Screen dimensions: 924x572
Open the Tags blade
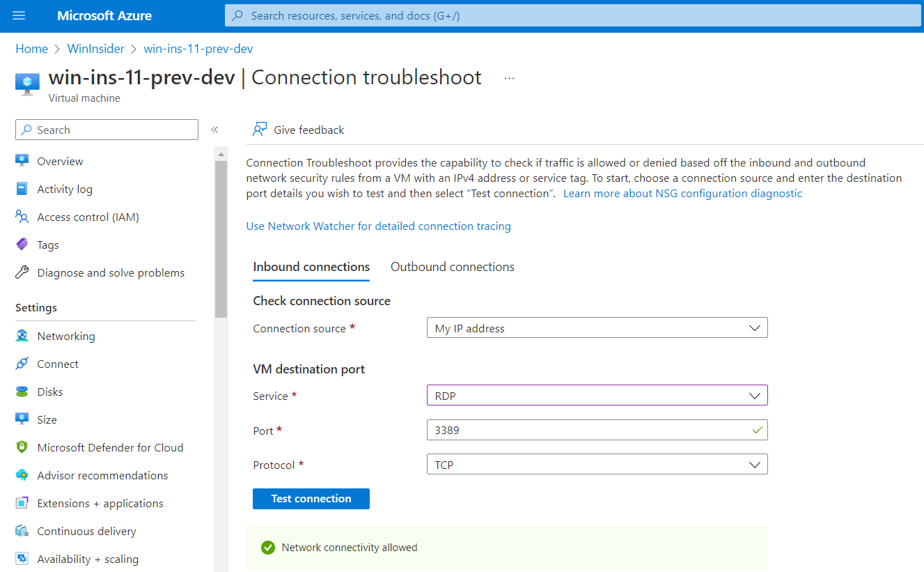[x=46, y=244]
